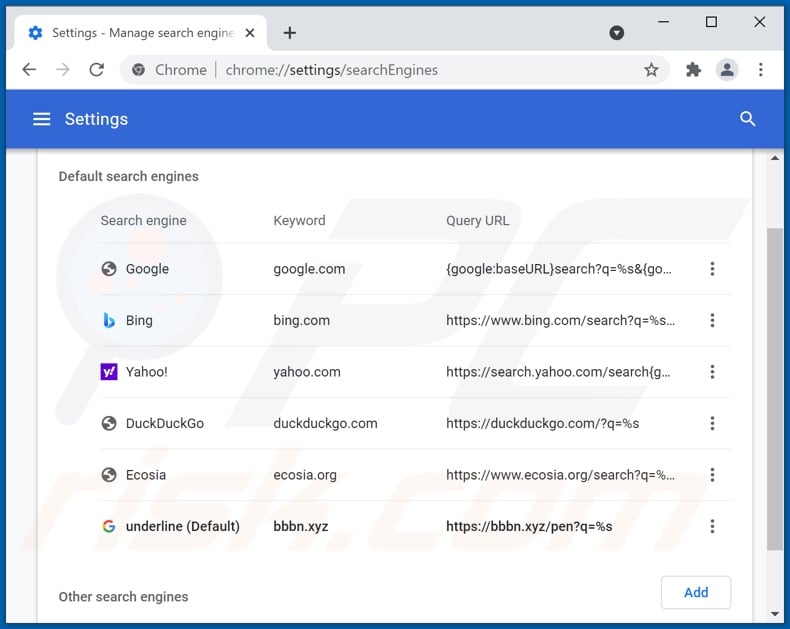This screenshot has width=790, height=629.
Task: Open more actions for Ecosia
Action: tap(712, 474)
